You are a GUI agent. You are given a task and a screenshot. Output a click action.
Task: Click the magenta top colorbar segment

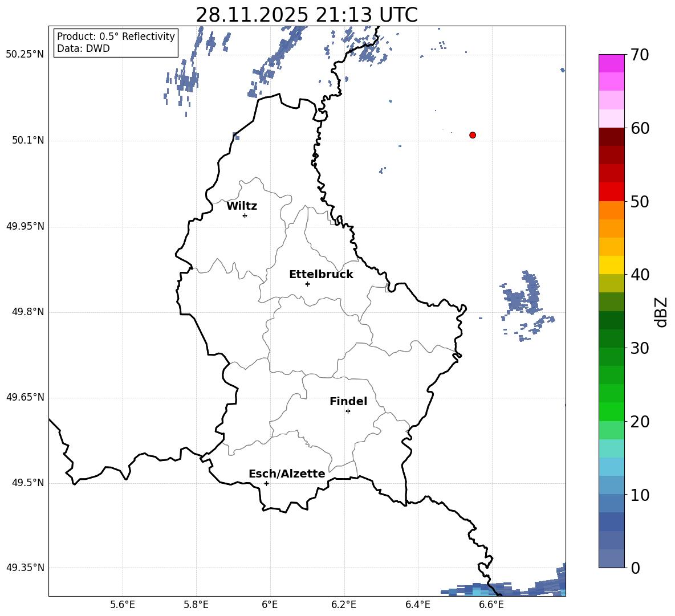(x=612, y=64)
